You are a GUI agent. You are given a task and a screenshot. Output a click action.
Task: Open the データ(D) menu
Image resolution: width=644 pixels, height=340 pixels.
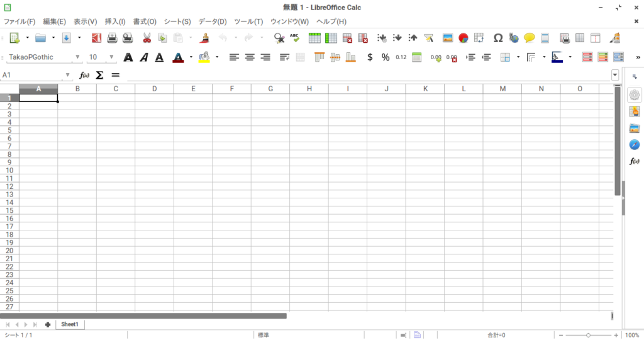213,21
